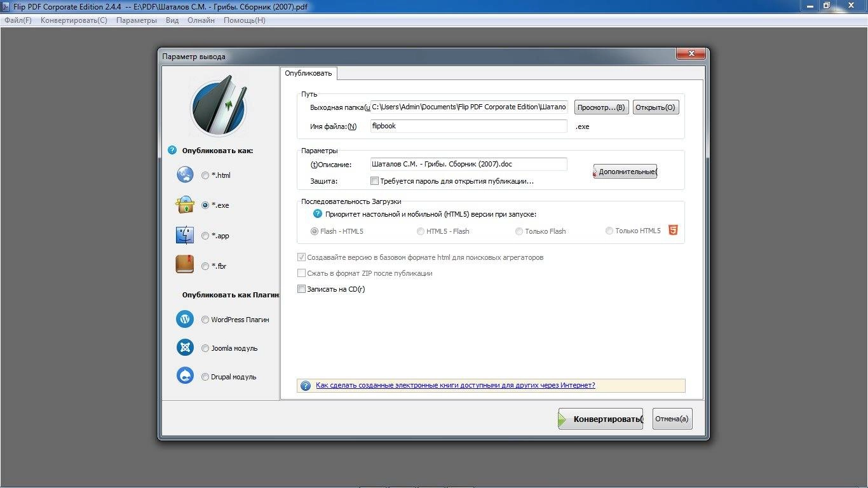Open the Помощь(H) menu
This screenshot has width=868, height=488.
click(x=245, y=20)
